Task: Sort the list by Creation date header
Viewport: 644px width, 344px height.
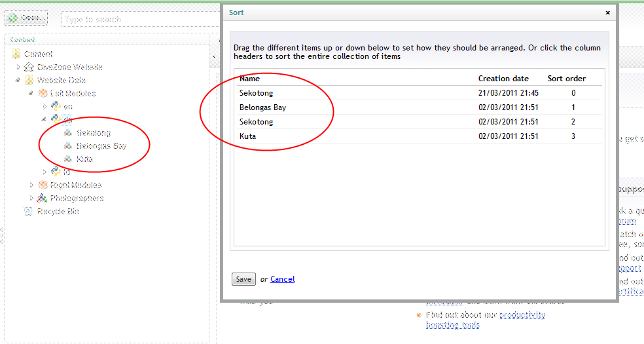Action: (x=503, y=79)
